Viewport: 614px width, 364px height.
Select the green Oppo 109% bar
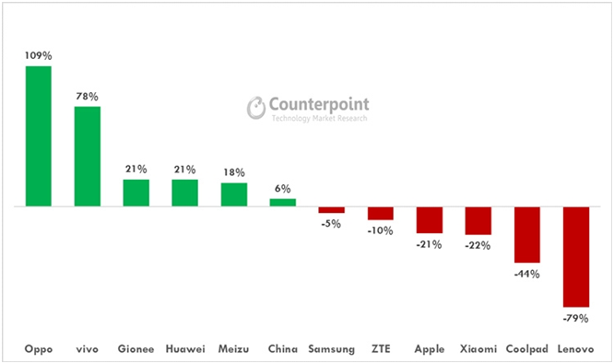39,136
